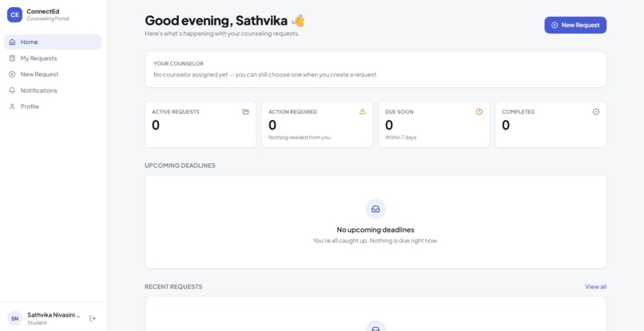Image resolution: width=644 pixels, height=331 pixels.
Task: Click the checkmark icon on Completed card
Action: tap(596, 111)
